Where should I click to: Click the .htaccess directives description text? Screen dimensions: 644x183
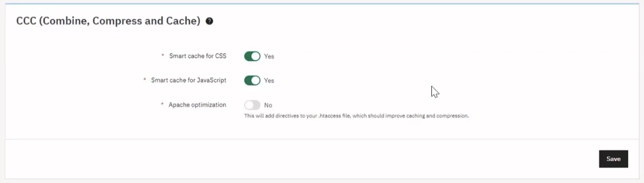356,116
